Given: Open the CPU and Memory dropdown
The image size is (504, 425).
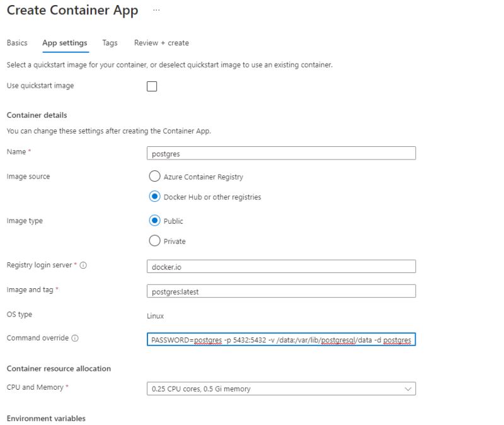Looking at the screenshot, I should pyautogui.click(x=280, y=388).
